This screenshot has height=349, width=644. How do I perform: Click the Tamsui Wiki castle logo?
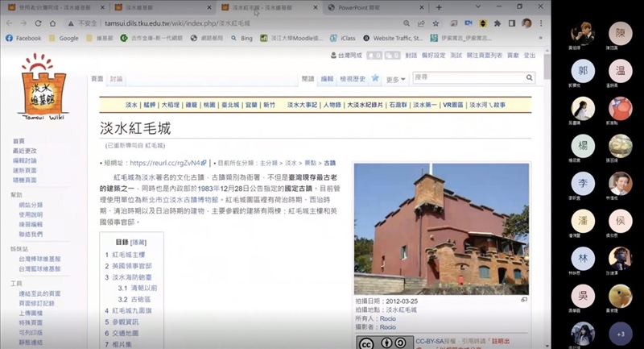[43, 83]
